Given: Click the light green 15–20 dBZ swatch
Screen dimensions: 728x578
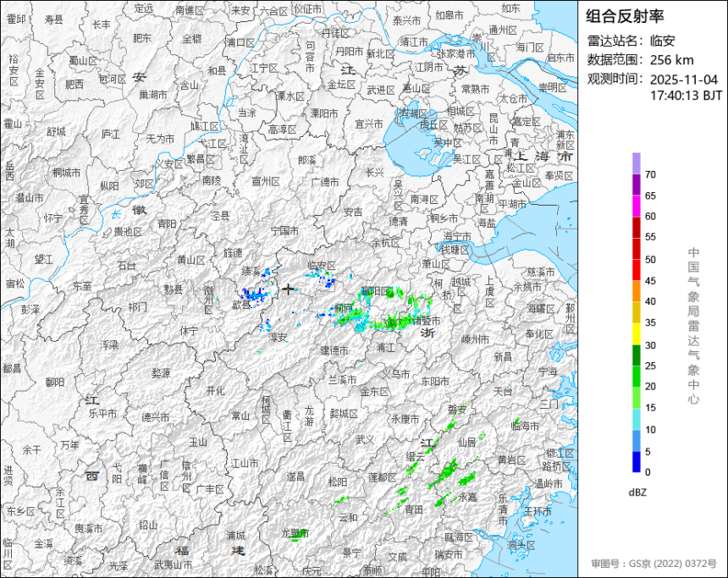Looking at the screenshot, I should coord(636,398).
